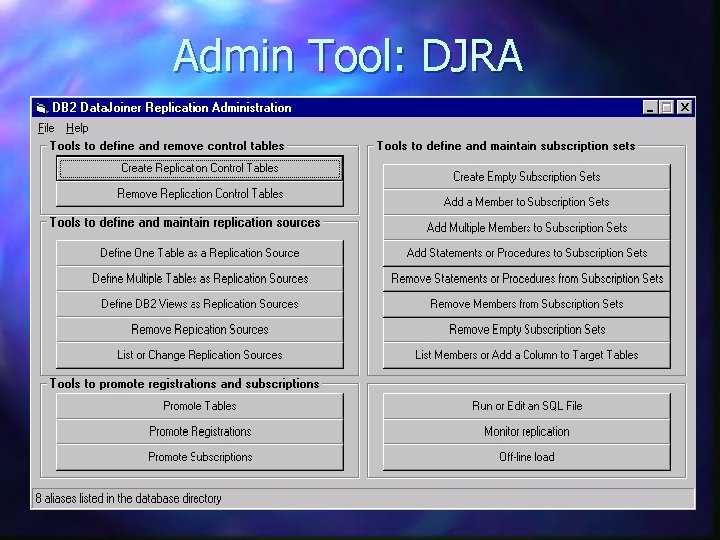Screen dimensions: 720x540
Task: Click the Remove Replication Sources button
Action: click(x=200, y=330)
